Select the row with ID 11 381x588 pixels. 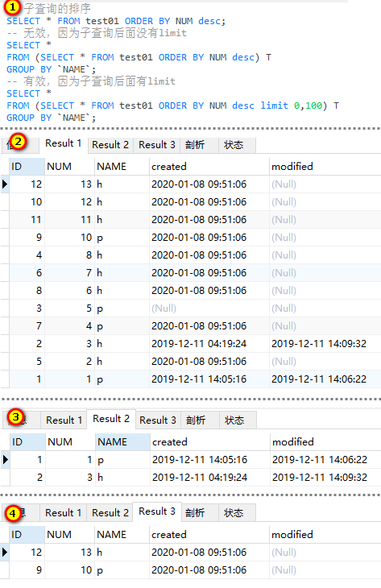tap(190, 220)
